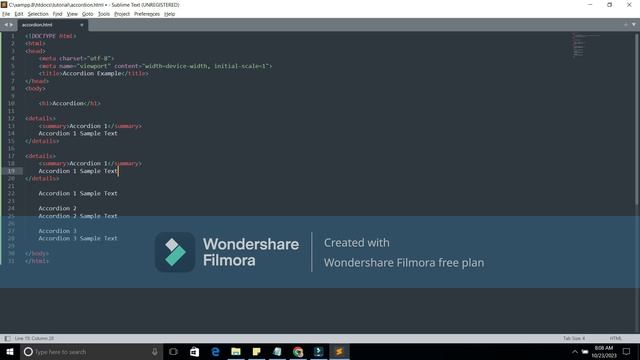Viewport: 640px width, 360px height.
Task: Show hidden system tray icons
Action: coord(575,352)
